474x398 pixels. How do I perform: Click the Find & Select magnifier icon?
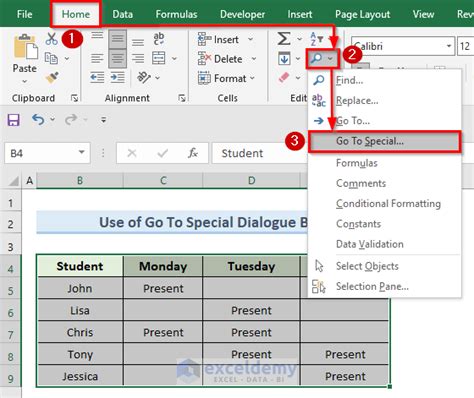click(316, 59)
